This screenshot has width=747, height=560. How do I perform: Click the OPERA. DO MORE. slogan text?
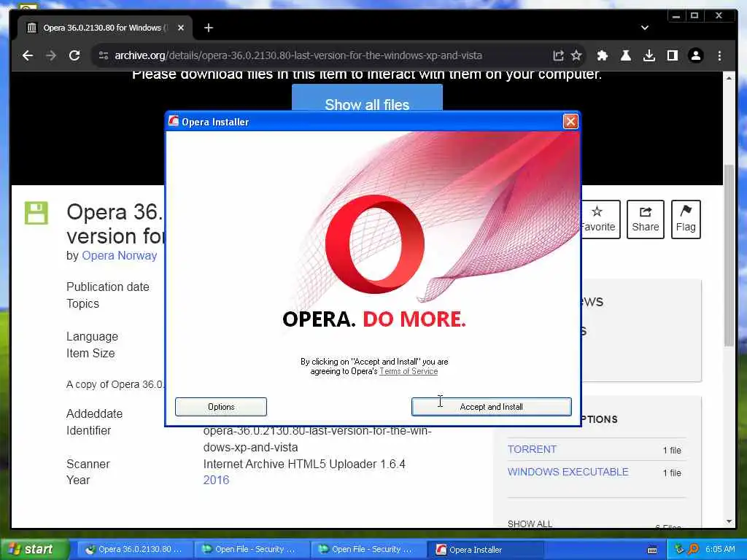click(x=374, y=319)
